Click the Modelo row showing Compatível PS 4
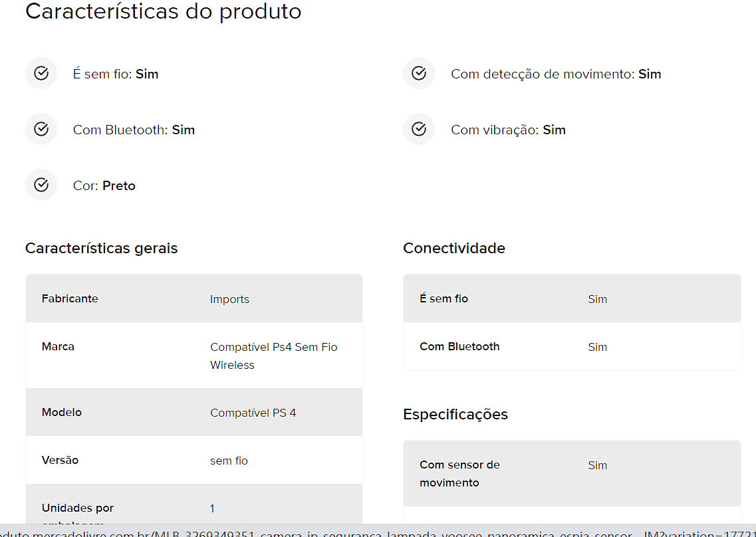Image resolution: width=756 pixels, height=537 pixels. [x=194, y=413]
